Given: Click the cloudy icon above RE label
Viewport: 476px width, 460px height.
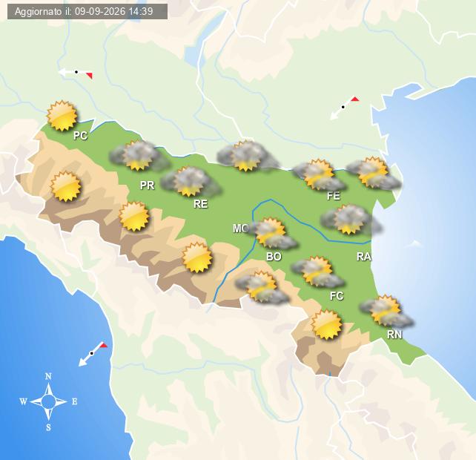Looking at the screenshot, I should [191, 182].
